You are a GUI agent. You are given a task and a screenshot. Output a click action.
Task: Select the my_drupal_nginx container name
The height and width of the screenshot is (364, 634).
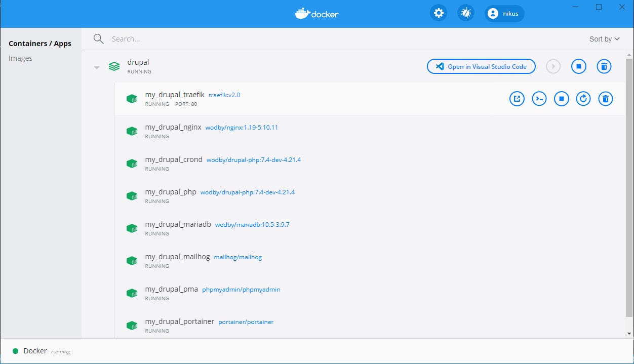[173, 127]
